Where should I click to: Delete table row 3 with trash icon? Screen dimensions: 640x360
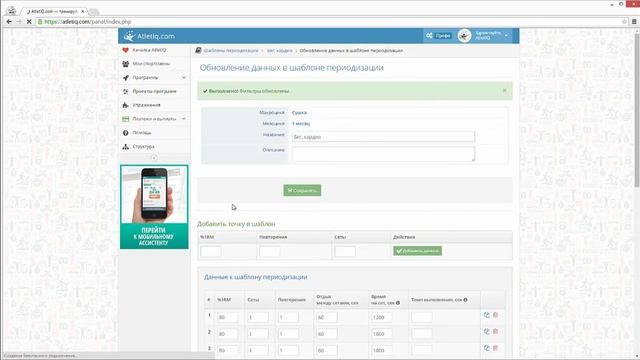point(496,348)
